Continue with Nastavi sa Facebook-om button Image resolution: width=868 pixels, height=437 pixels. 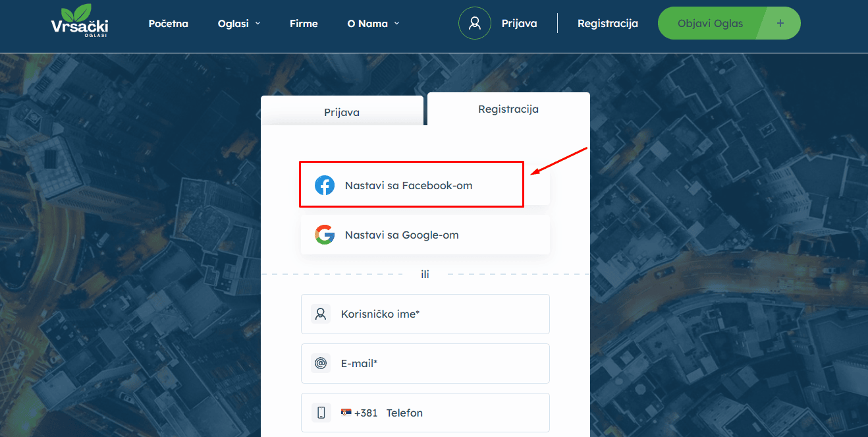(x=425, y=185)
